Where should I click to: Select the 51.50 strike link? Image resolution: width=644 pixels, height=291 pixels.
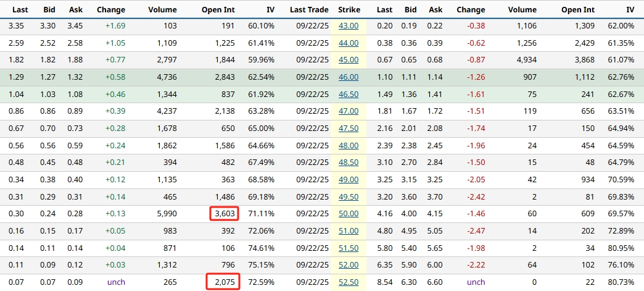(x=348, y=248)
